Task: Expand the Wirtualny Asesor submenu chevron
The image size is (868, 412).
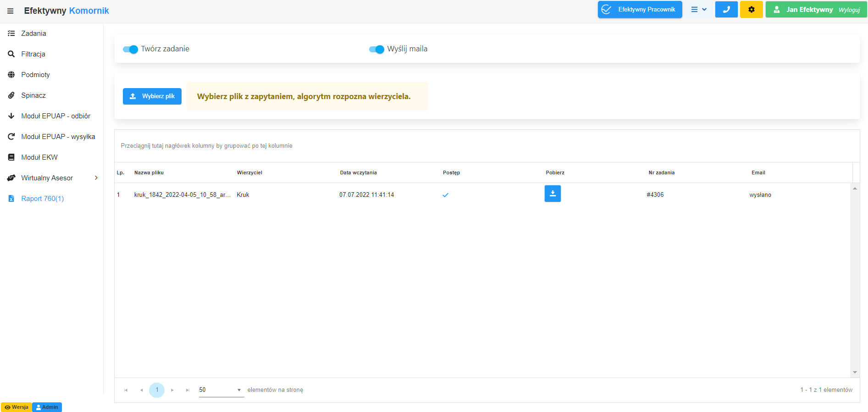Action: tap(96, 178)
